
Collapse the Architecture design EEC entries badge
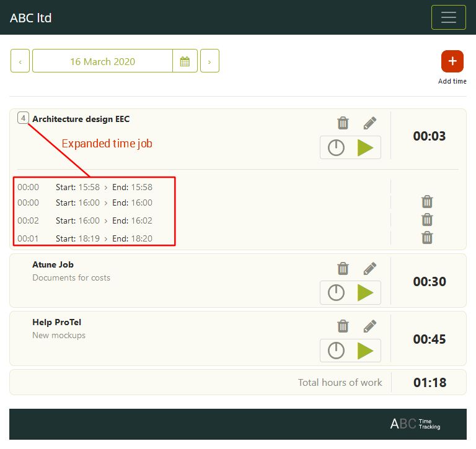click(x=23, y=118)
